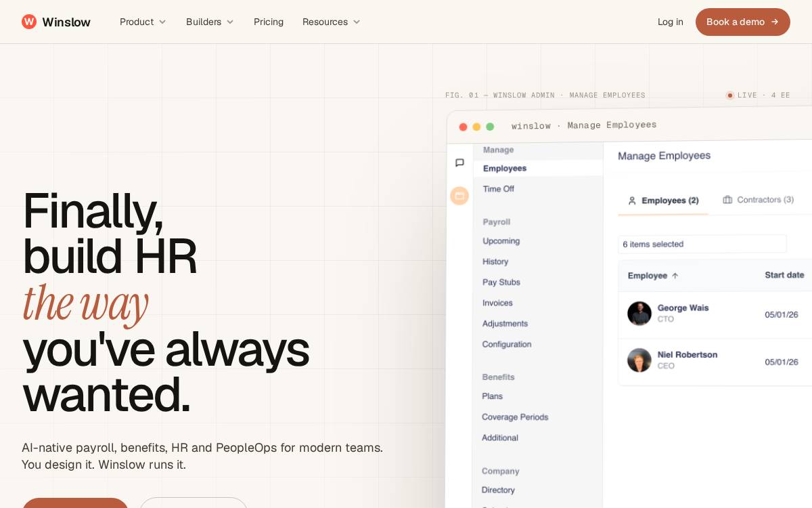This screenshot has width=812, height=508.
Task: Click George Wais's avatar
Action: [639, 314]
